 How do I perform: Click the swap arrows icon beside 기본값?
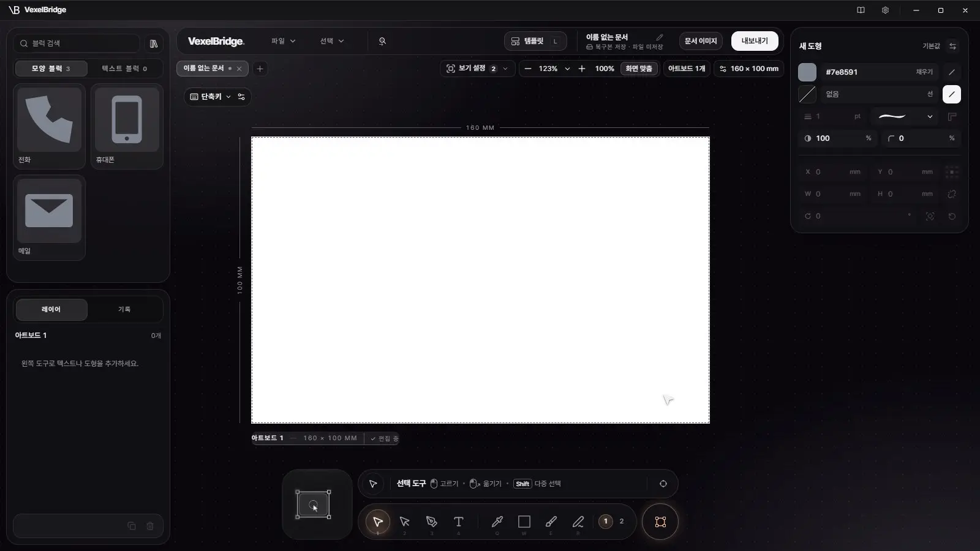click(x=952, y=46)
